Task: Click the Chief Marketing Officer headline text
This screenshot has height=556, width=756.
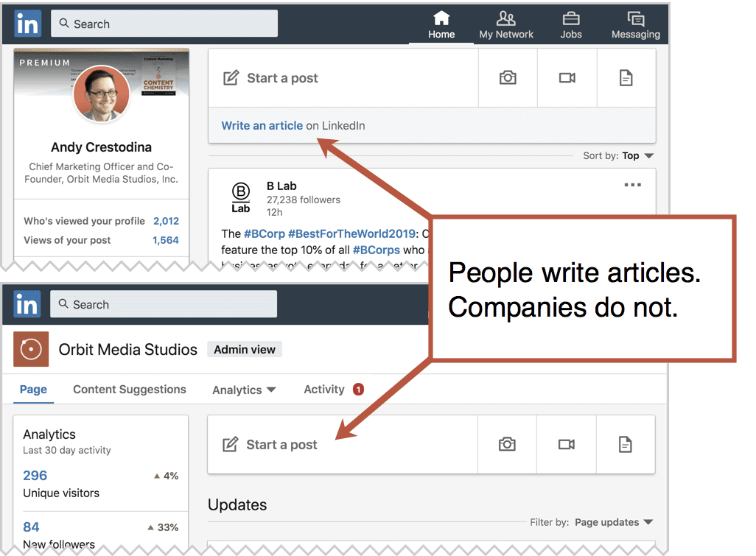Action: (101, 172)
